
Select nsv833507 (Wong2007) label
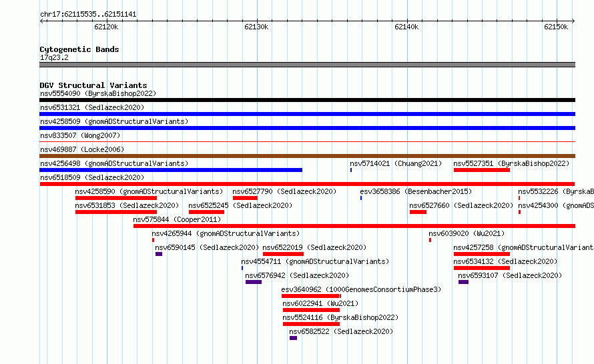pos(80,135)
